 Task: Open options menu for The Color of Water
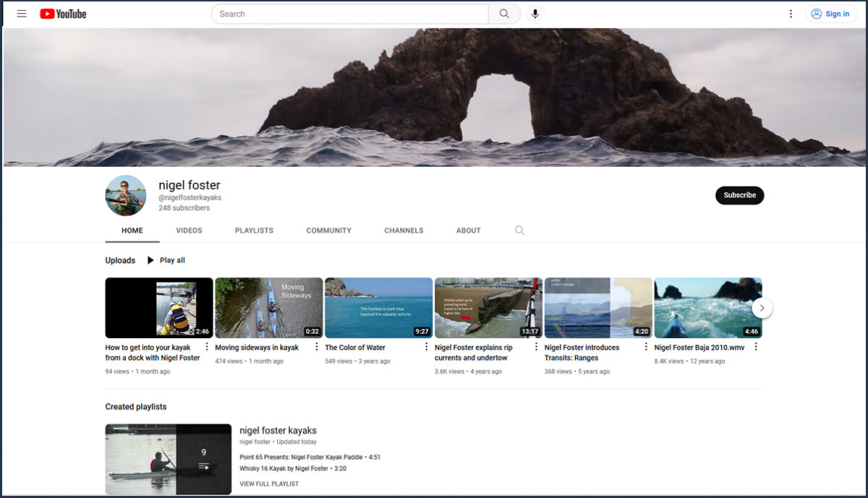426,347
